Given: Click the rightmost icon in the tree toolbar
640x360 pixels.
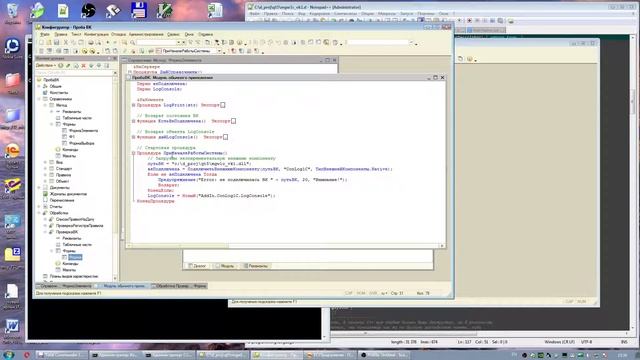Looking at the screenshot, I should 107,65.
